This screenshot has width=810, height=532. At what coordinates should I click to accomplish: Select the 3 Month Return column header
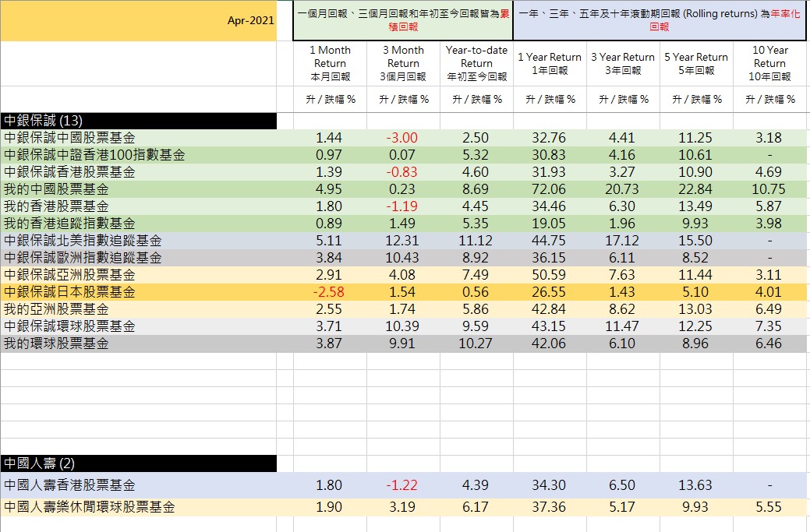404,63
